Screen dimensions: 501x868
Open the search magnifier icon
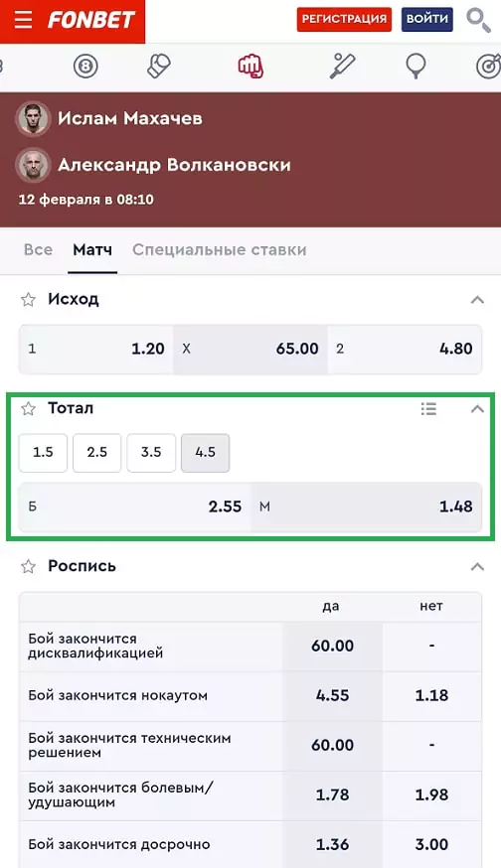click(x=478, y=21)
